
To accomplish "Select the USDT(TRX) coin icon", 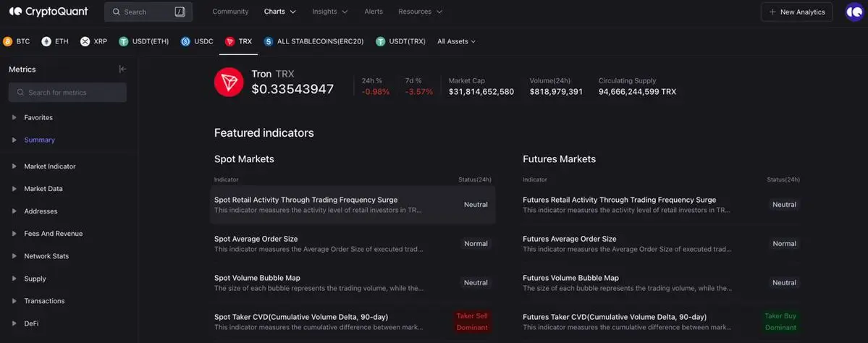I will 380,41.
